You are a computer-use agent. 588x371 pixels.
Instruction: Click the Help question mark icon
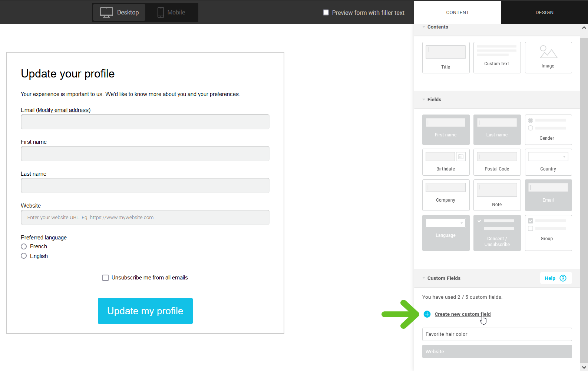(x=563, y=278)
